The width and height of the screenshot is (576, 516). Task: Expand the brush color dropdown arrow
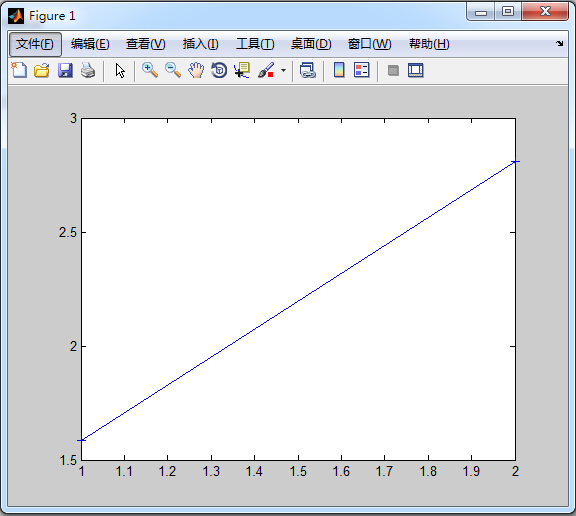pyautogui.click(x=283, y=70)
